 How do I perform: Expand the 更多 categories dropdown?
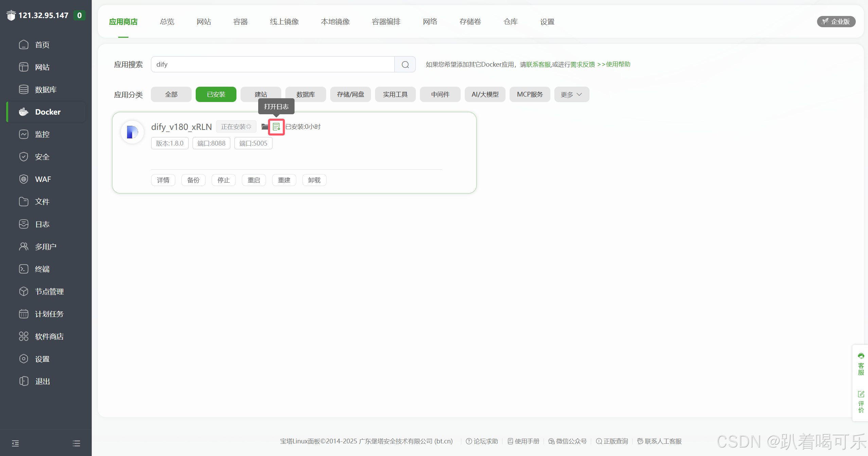point(571,94)
